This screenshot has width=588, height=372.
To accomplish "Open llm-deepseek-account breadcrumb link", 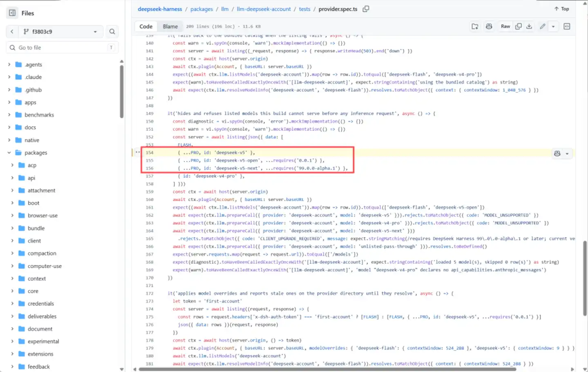I will pyautogui.click(x=264, y=9).
